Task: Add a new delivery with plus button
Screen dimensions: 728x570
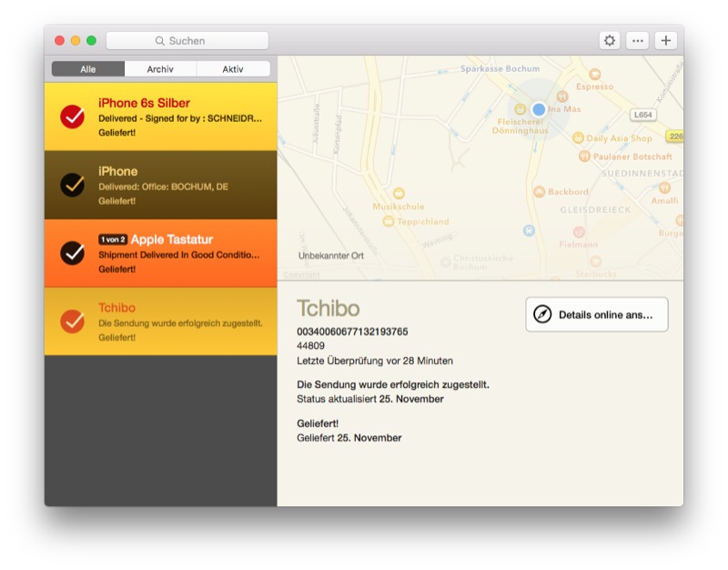Action: tap(666, 41)
